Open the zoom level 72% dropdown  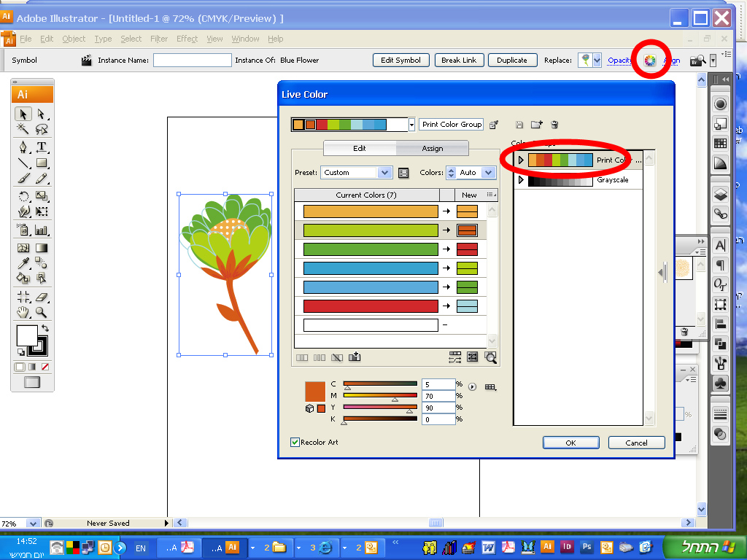tap(32, 524)
